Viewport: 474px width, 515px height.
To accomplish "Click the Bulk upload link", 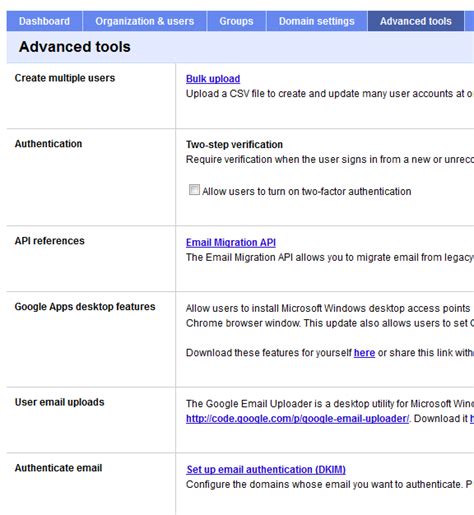I will 213,79.
